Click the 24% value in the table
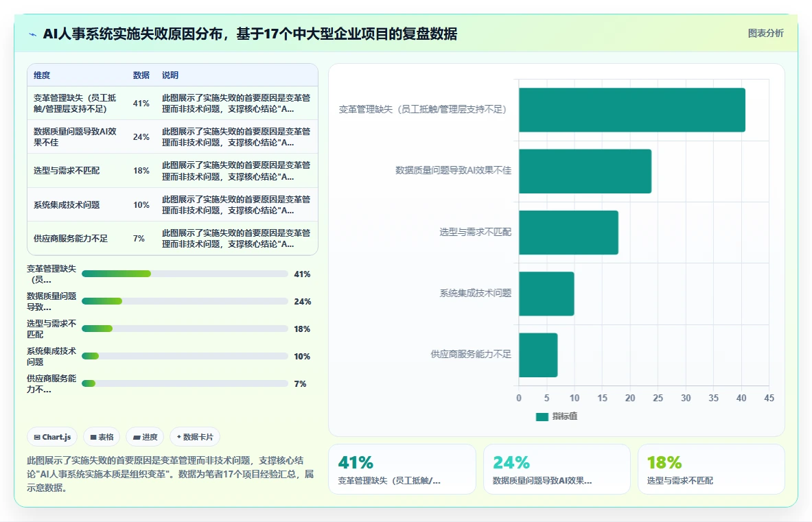 click(x=141, y=137)
